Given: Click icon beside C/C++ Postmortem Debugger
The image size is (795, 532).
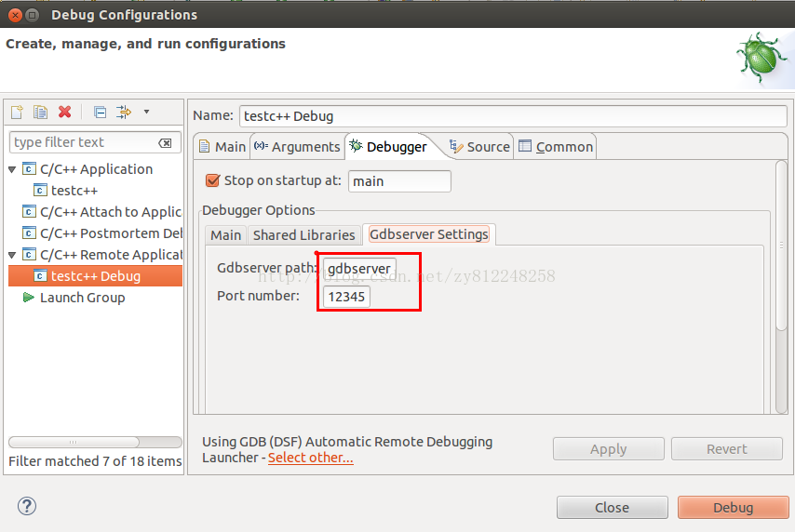Looking at the screenshot, I should pyautogui.click(x=30, y=233).
